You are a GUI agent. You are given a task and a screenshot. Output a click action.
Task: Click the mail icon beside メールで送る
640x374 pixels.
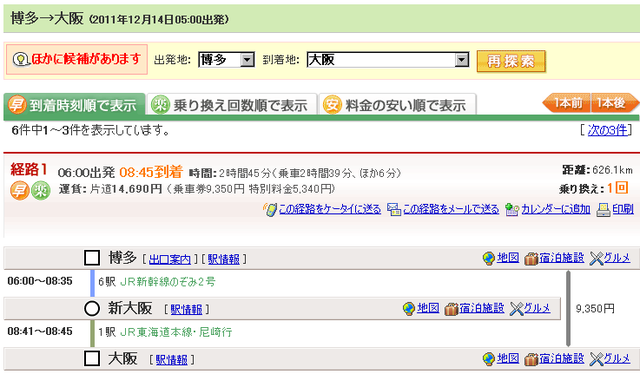coord(394,209)
